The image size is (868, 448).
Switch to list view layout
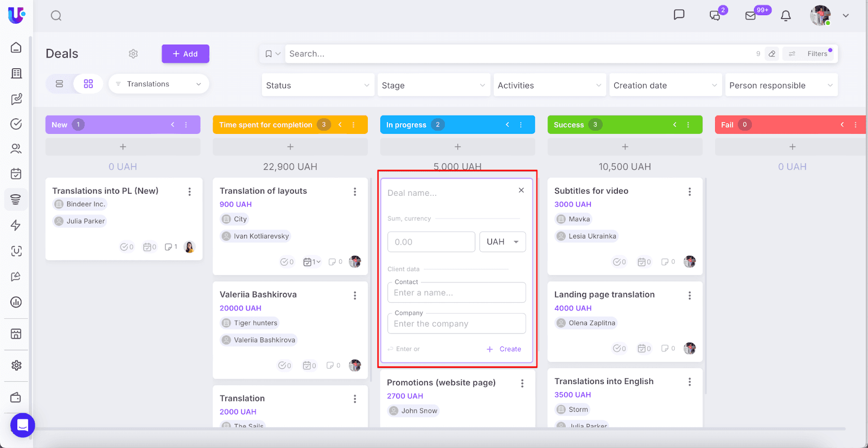click(x=60, y=84)
